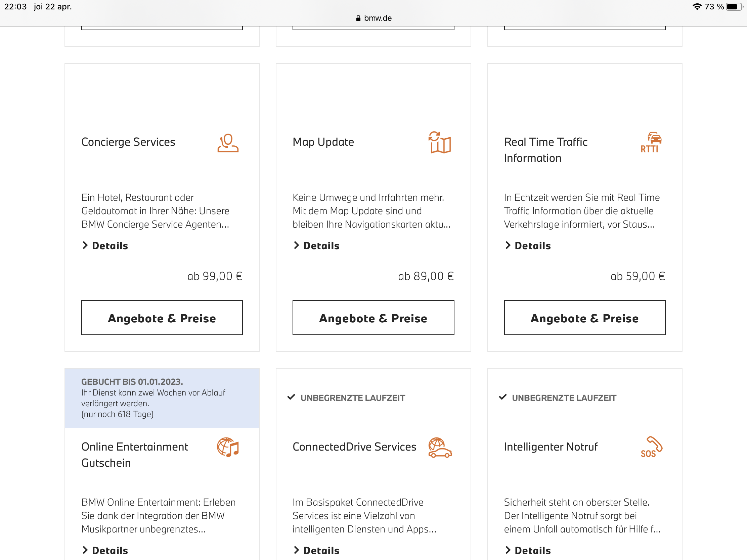Expand Details for Map Update
This screenshot has height=560, width=747.
[x=316, y=246]
